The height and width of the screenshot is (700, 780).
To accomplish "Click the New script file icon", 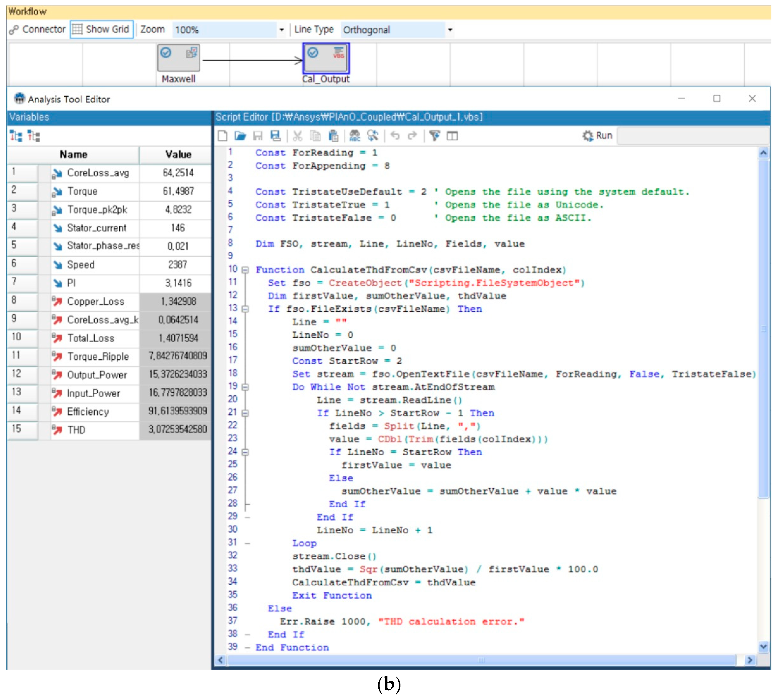I will [x=222, y=136].
